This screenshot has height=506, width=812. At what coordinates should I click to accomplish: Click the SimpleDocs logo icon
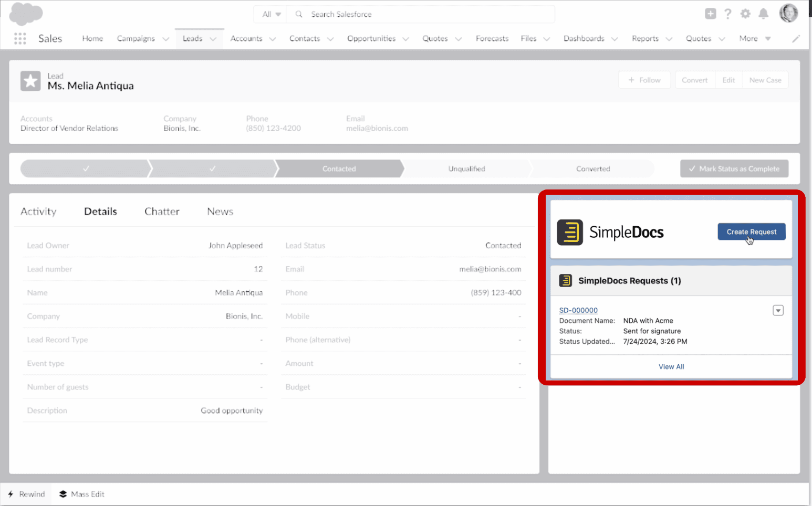click(x=570, y=232)
